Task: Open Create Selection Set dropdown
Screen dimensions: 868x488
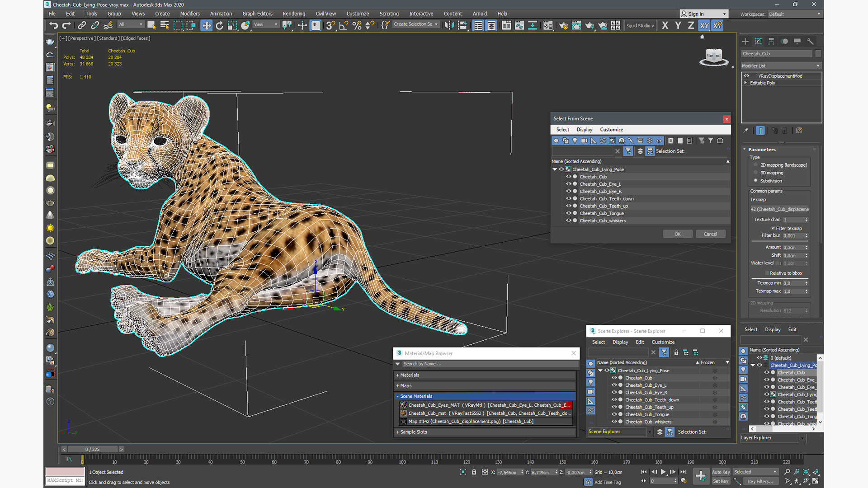Action: (415, 24)
